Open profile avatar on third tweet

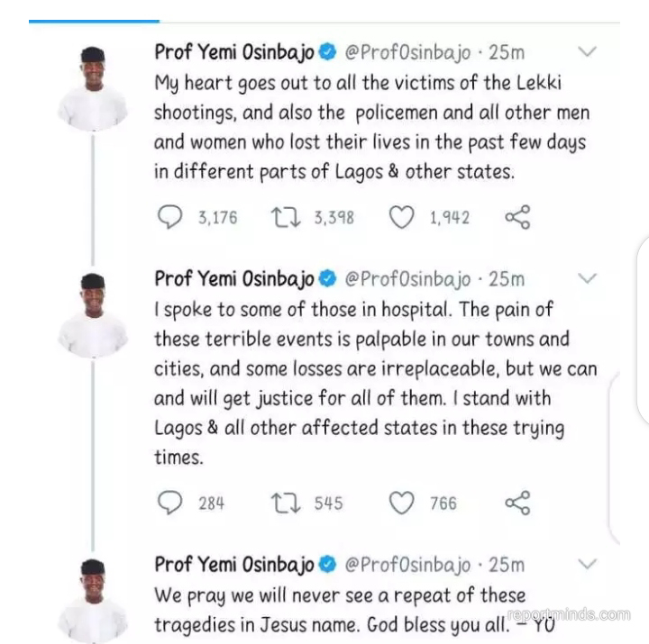click(93, 598)
